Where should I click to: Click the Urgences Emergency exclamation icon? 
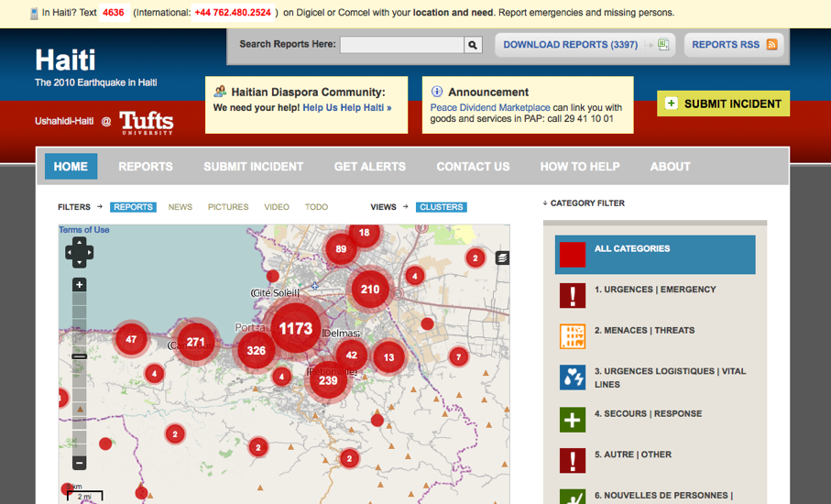click(x=573, y=295)
